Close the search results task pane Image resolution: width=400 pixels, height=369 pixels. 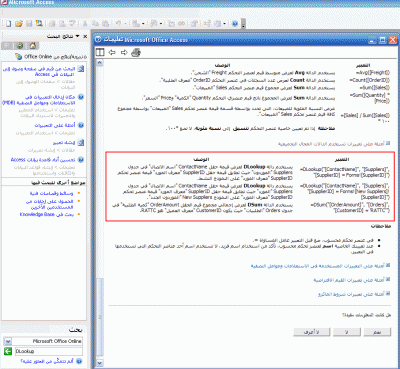click(85, 36)
